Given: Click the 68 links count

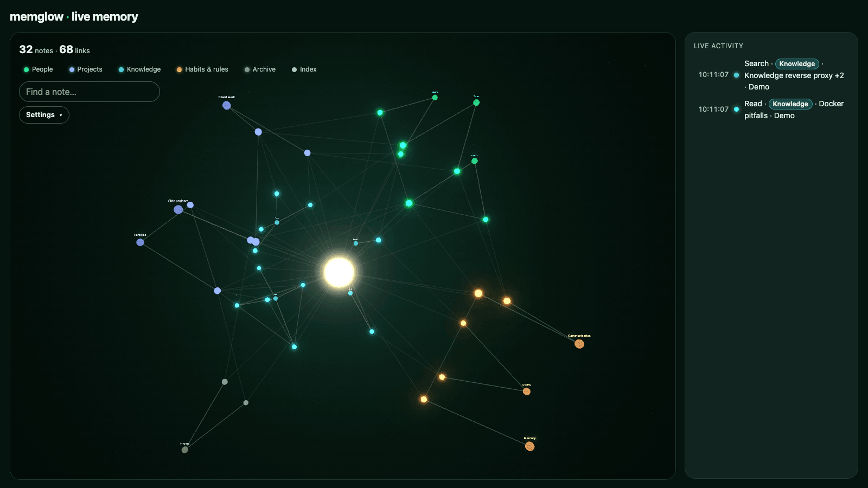Looking at the screenshot, I should click(75, 50).
